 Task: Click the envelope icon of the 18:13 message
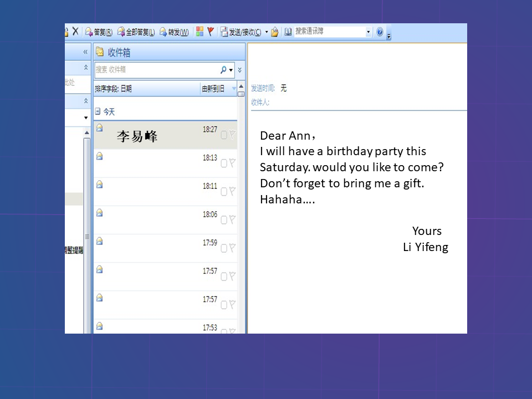click(x=99, y=156)
